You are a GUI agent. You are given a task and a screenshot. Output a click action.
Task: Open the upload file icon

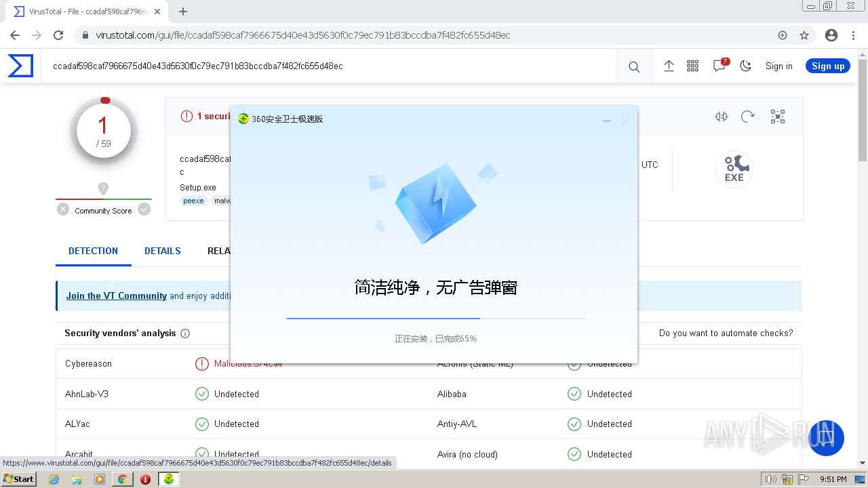point(669,66)
